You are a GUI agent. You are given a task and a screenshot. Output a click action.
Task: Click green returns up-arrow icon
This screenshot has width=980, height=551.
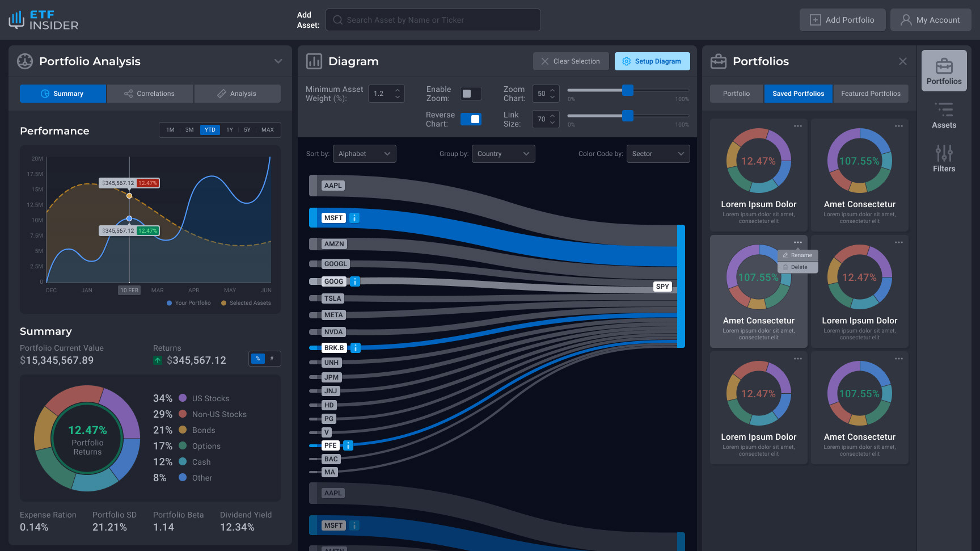158,360
